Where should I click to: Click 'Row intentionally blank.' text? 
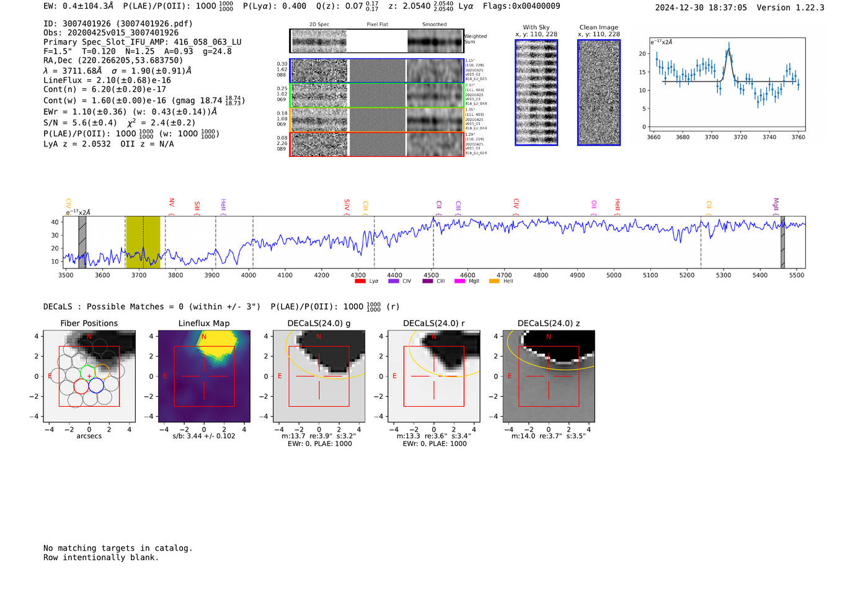[101, 558]
